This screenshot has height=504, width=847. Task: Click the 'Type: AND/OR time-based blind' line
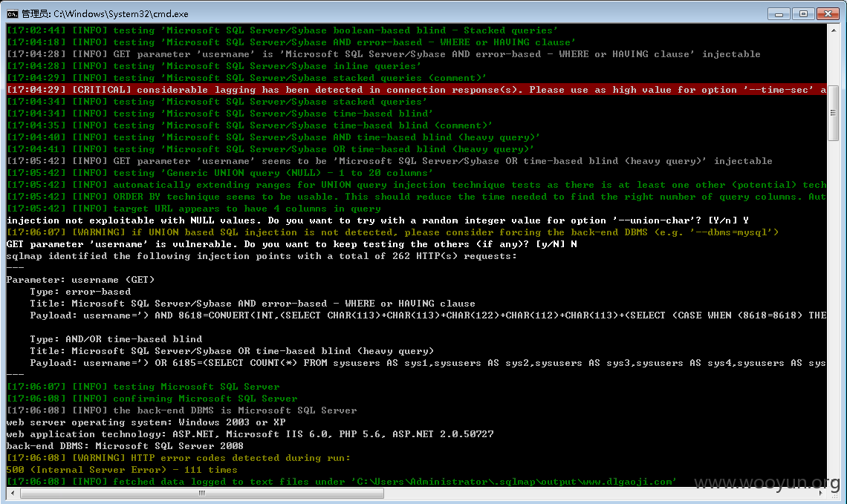pyautogui.click(x=116, y=339)
